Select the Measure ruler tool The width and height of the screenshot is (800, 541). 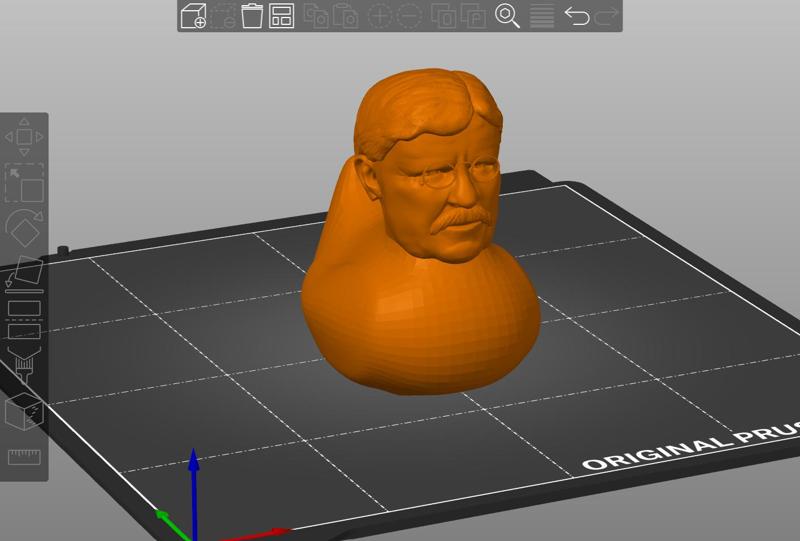click(x=24, y=457)
